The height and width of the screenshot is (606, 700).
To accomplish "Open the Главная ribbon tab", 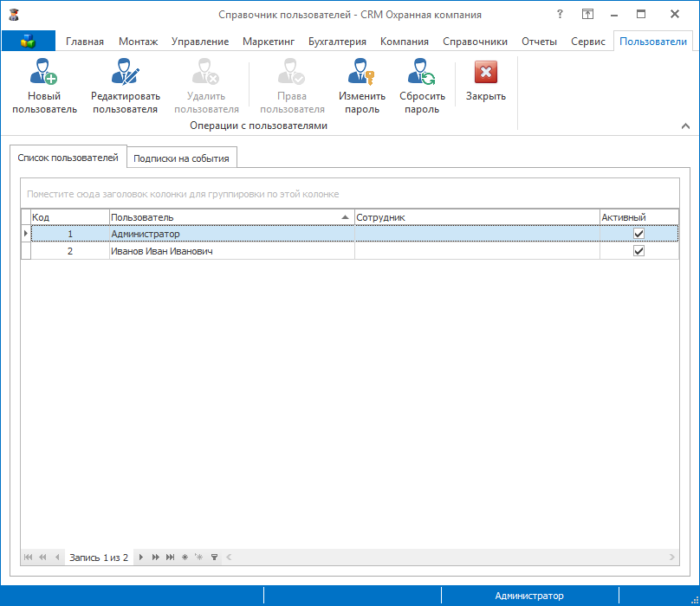I will tap(85, 42).
